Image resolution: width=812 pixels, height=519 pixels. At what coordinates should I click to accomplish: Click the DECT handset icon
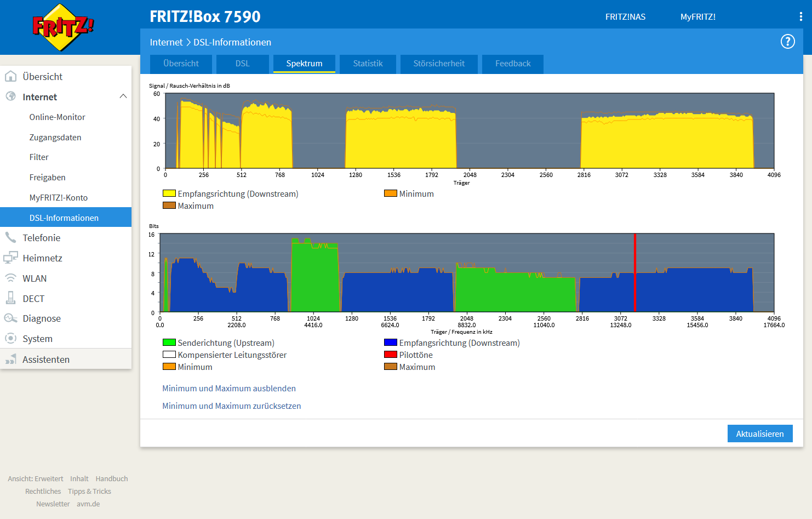click(x=10, y=298)
